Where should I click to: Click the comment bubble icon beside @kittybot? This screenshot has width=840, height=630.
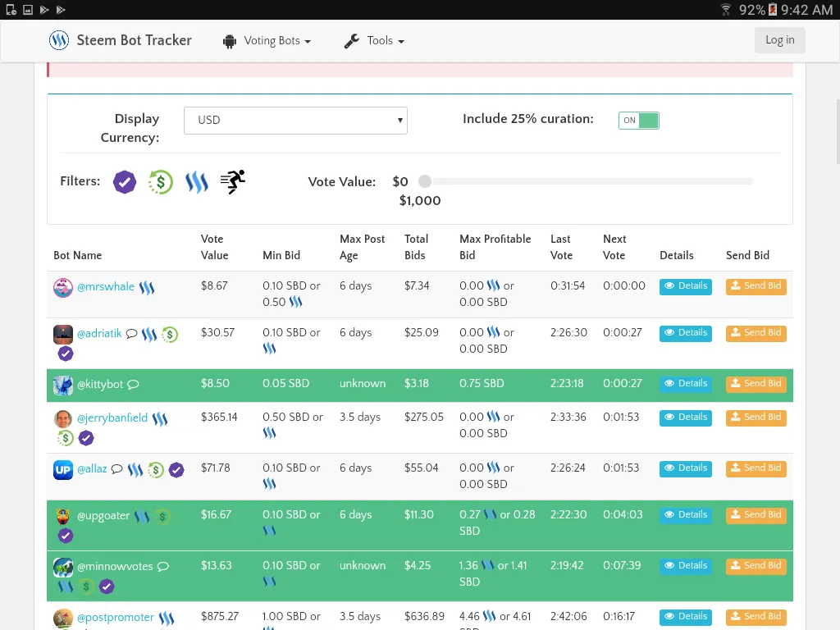coord(134,384)
